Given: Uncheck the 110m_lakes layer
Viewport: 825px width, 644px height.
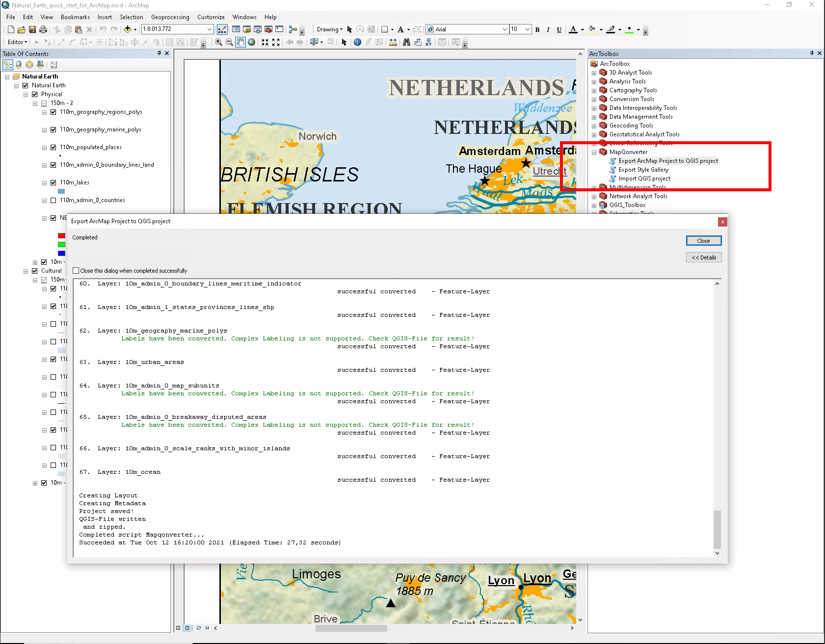Looking at the screenshot, I should [53, 182].
